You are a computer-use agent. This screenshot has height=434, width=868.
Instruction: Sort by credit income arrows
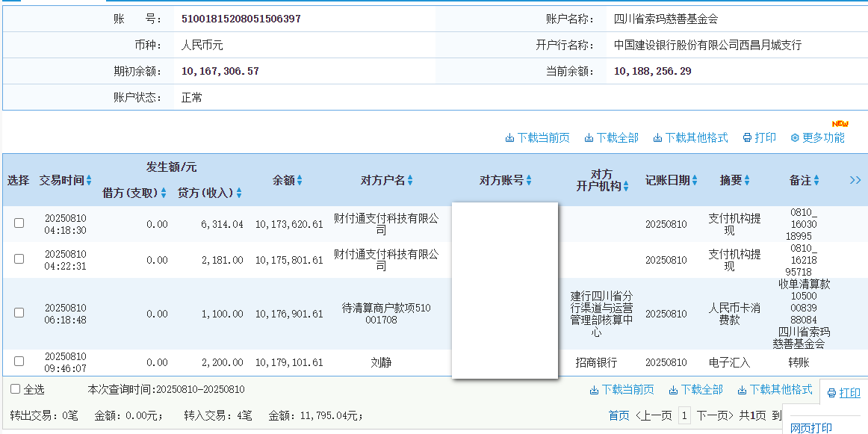point(239,193)
